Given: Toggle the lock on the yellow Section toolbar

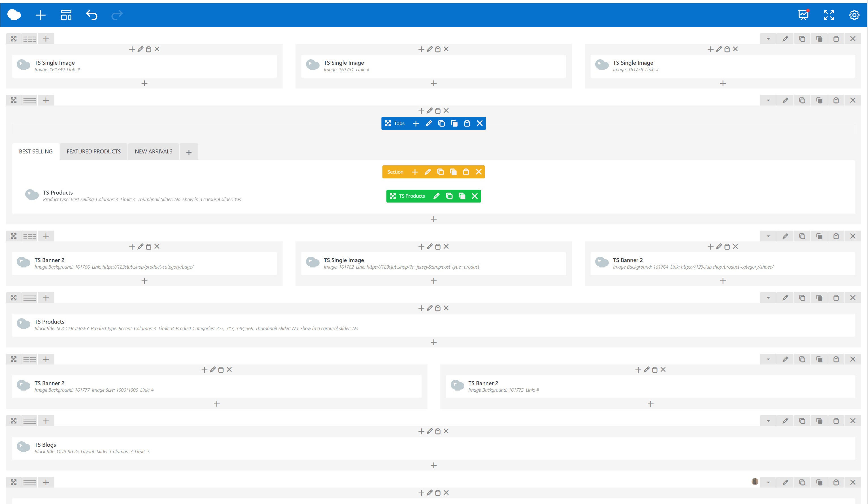Looking at the screenshot, I should tap(466, 172).
